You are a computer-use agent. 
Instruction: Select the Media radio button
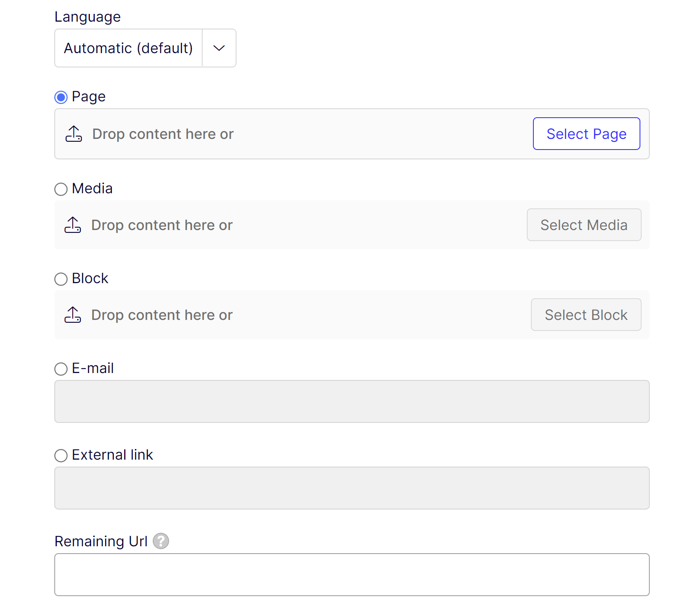[x=61, y=189]
